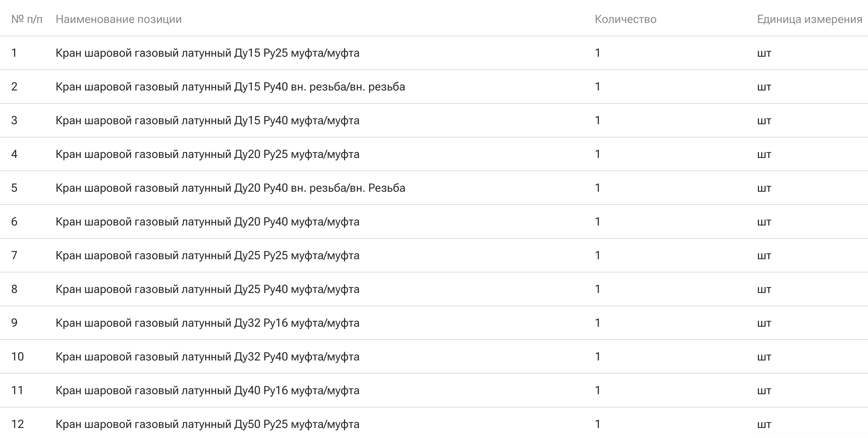Click the «шт» unit cell in row 1
This screenshot has height=438, width=868.
point(764,53)
